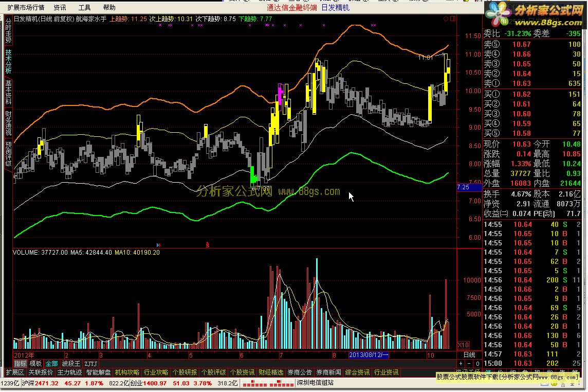
Task: Click the red market breadth indicator in status bar
Action: pyautogui.click(x=268, y=383)
